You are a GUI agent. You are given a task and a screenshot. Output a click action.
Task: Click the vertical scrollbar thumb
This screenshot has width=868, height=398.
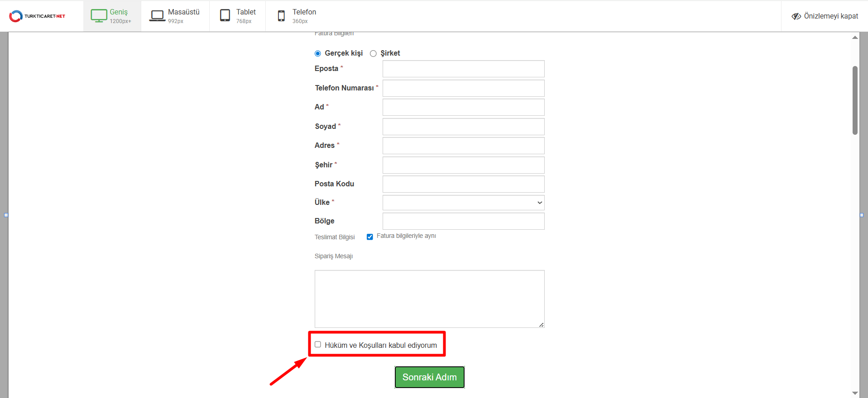point(855,100)
